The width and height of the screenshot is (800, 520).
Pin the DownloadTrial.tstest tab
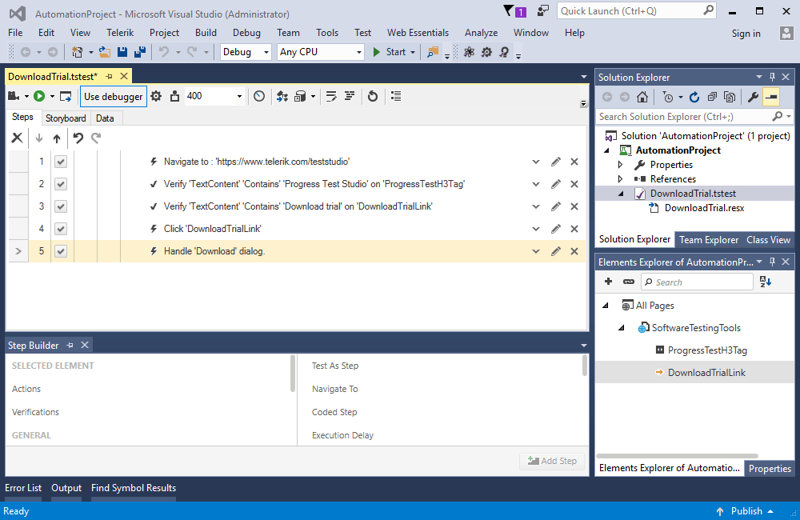point(109,76)
